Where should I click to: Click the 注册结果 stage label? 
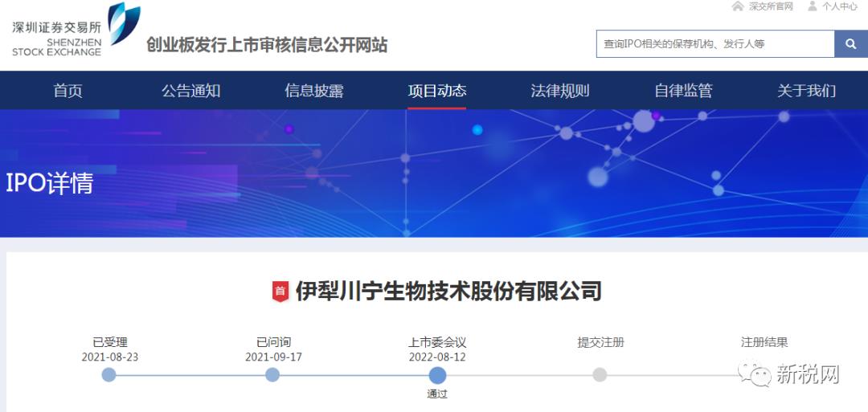(764, 342)
